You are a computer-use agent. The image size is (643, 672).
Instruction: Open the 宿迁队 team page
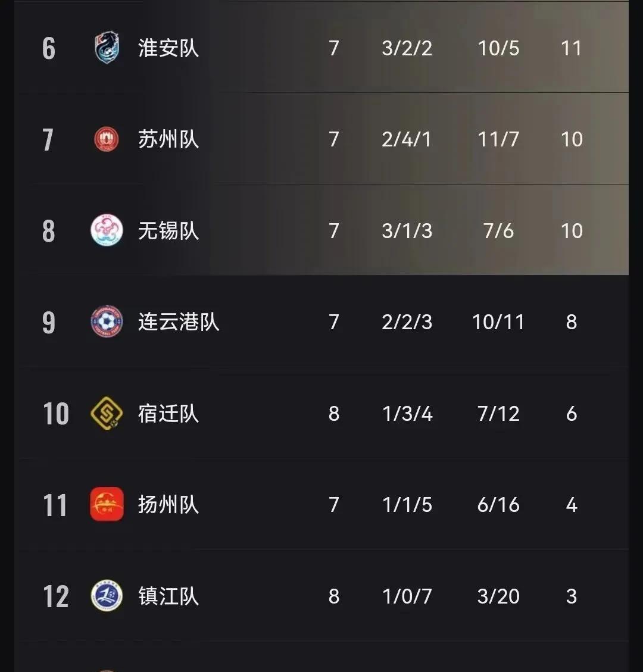tap(168, 414)
